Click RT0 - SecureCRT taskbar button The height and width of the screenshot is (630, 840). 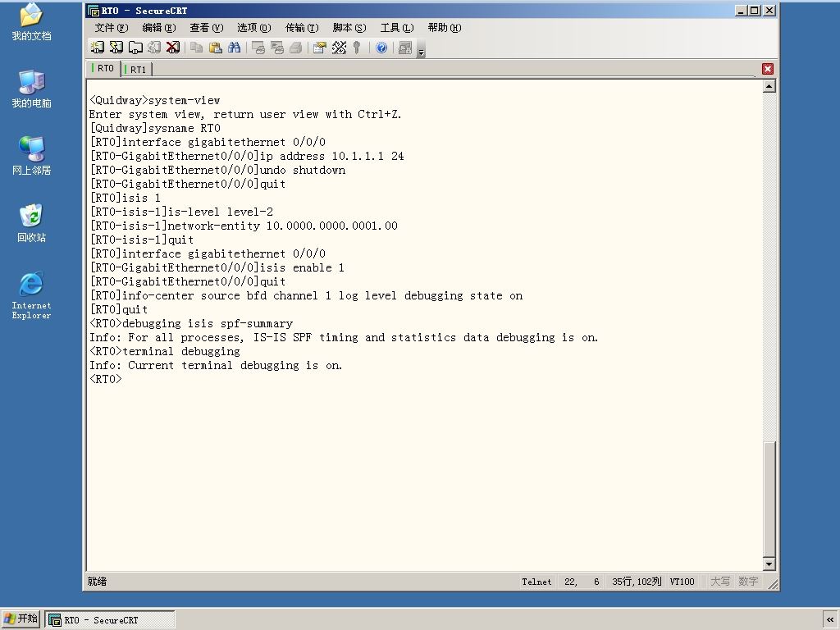[x=110, y=620]
